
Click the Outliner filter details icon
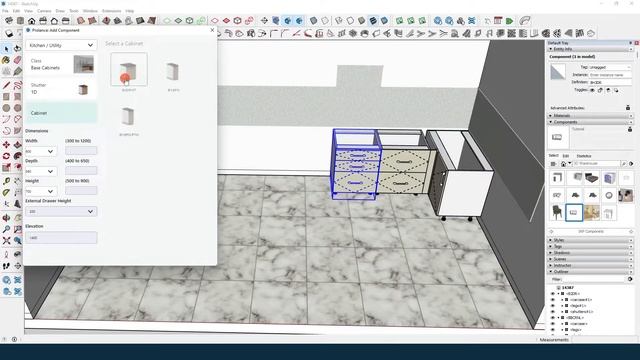pos(630,279)
